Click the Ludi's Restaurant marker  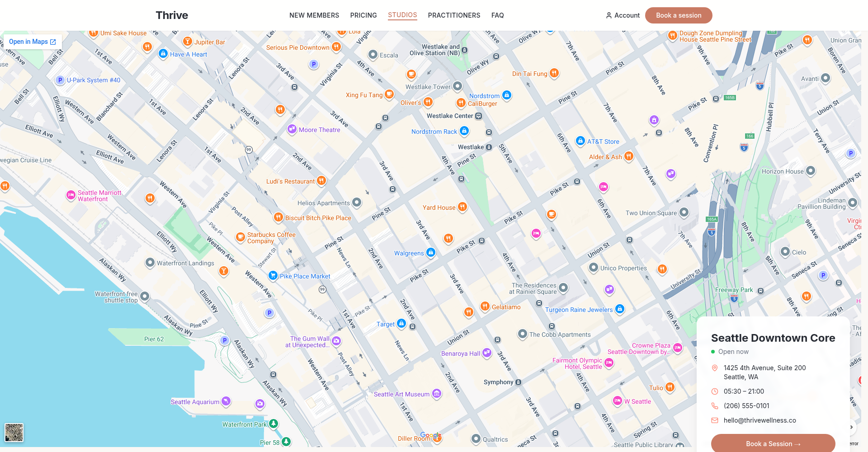tap(321, 180)
